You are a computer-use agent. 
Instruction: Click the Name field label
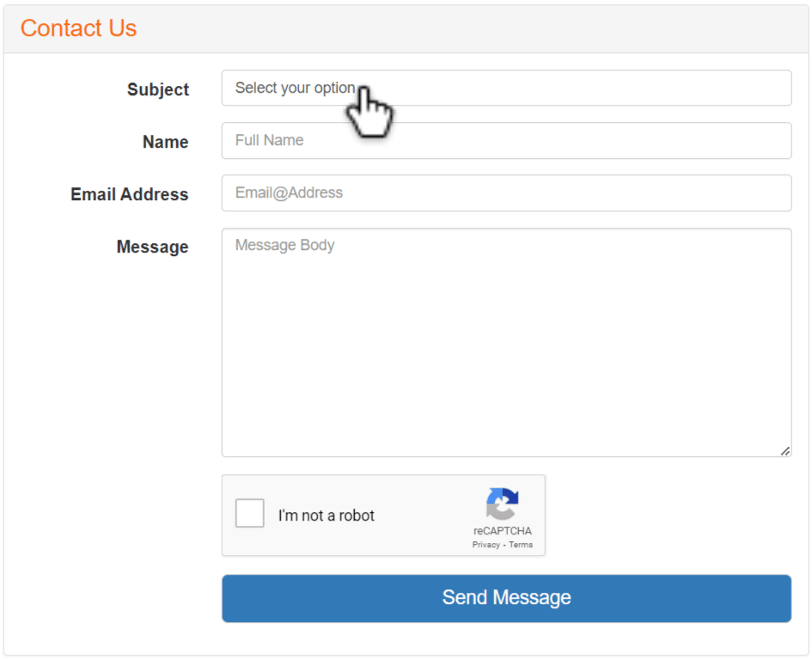point(165,142)
